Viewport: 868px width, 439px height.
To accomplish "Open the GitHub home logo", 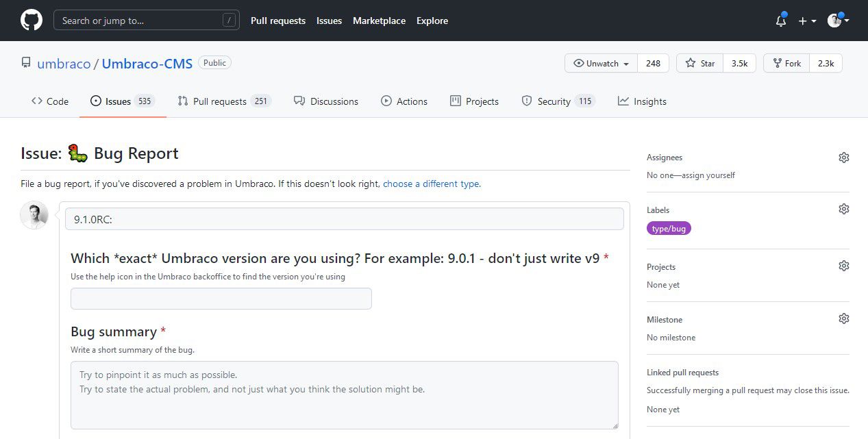I will (32, 20).
